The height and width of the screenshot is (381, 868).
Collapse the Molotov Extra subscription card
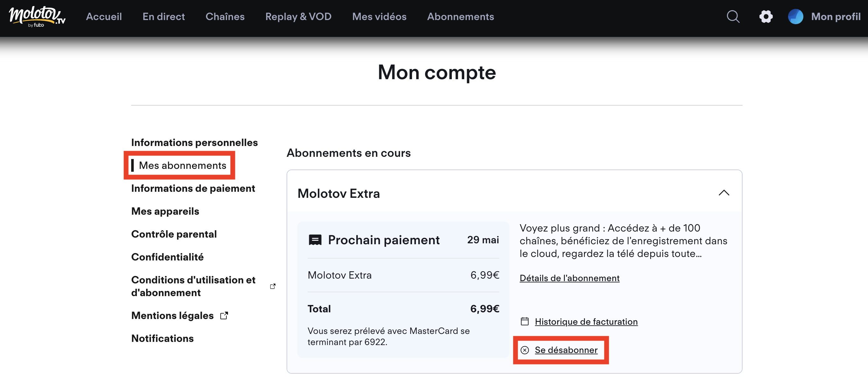click(x=724, y=193)
